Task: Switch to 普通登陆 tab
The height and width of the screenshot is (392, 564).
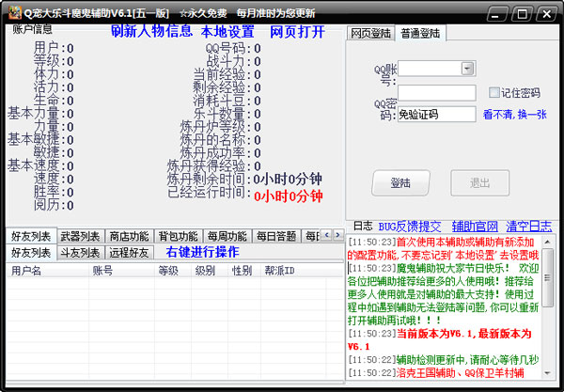Action: point(420,34)
